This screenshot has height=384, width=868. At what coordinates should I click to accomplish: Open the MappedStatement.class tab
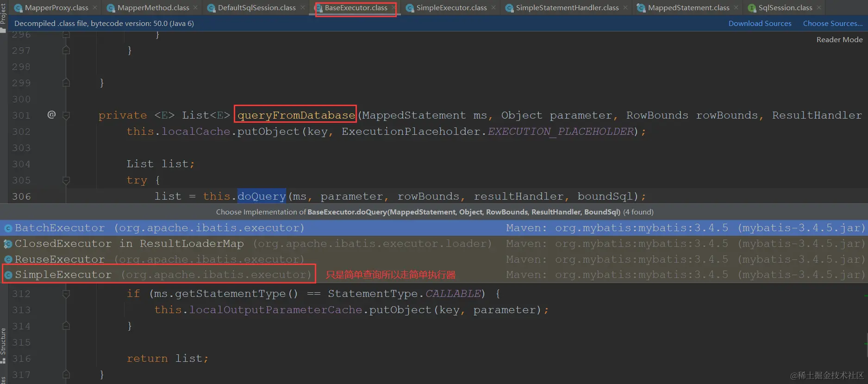[688, 8]
